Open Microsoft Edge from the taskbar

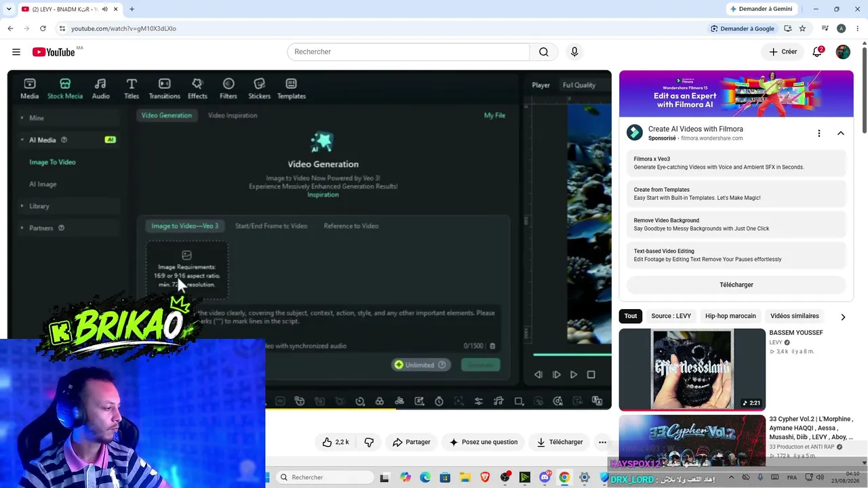pyautogui.click(x=425, y=477)
